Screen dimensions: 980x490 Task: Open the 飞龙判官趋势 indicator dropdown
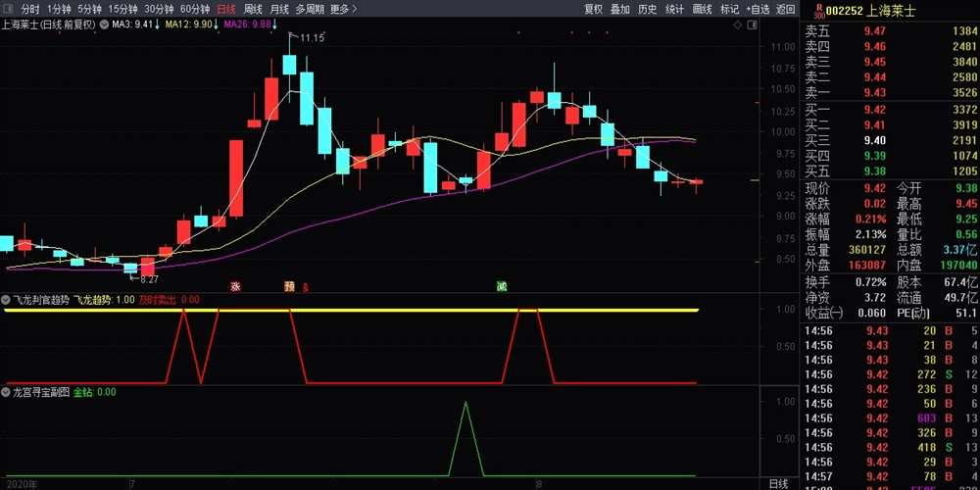pos(7,300)
